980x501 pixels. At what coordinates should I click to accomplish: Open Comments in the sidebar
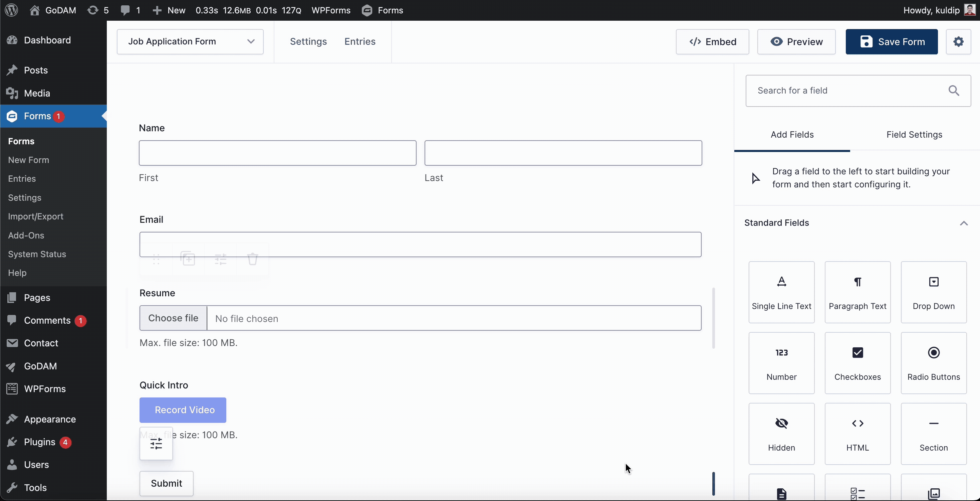[x=47, y=320]
